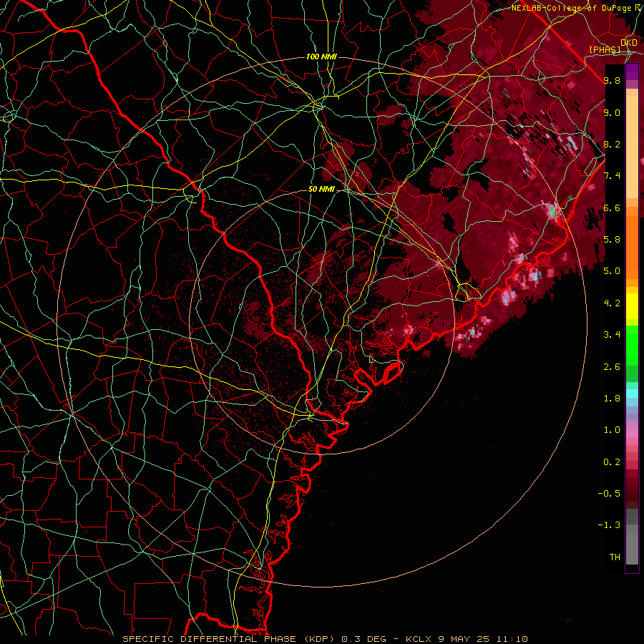Screen dimensions: 644x644
Task: Click the "[PHAS]" units label
Action: 605,49
